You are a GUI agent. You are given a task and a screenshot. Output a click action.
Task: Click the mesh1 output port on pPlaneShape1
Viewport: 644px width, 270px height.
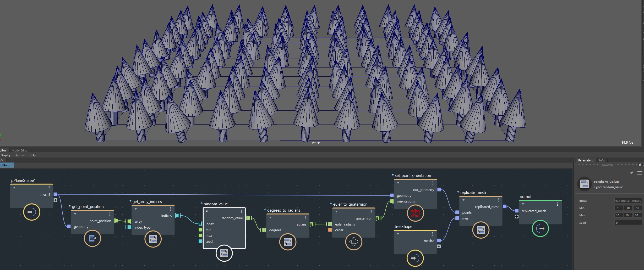pyautogui.click(x=55, y=194)
